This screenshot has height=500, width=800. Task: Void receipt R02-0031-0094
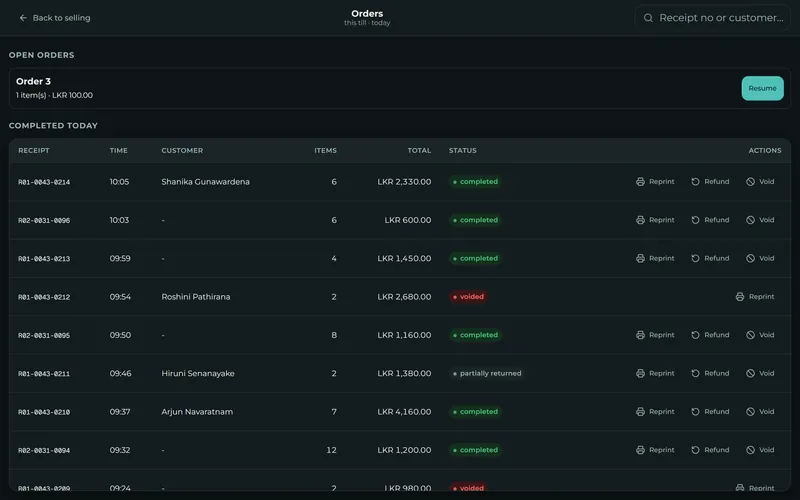click(760, 450)
